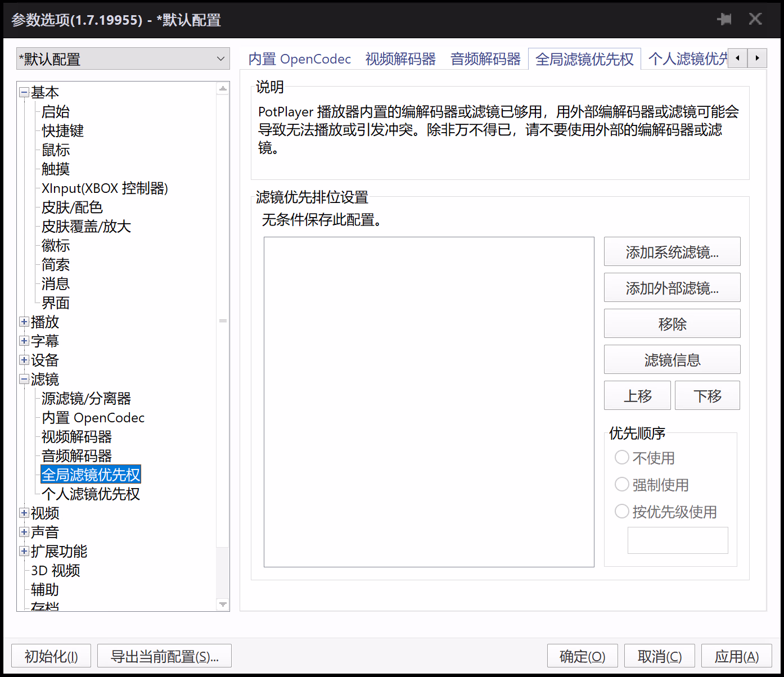
Task: Select 皮肤/配色 in the settings tree
Action: 72,207
